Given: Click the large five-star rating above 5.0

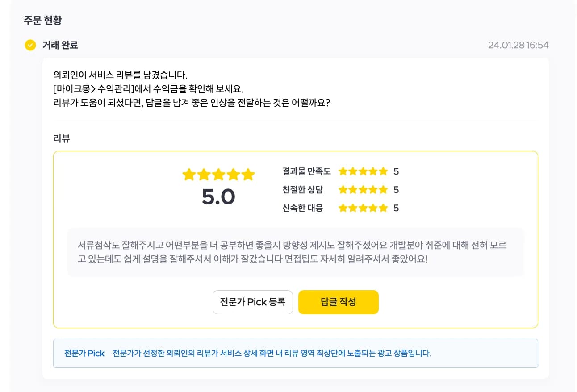Looking at the screenshot, I should pos(218,175).
